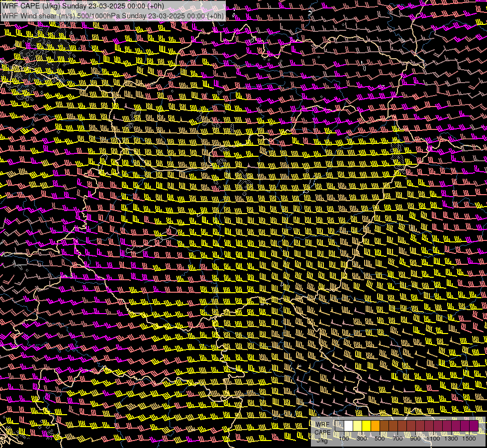Image resolution: width=487 pixels, height=448 pixels.
Task: Click the 700 legend tick label
Action: point(397,439)
